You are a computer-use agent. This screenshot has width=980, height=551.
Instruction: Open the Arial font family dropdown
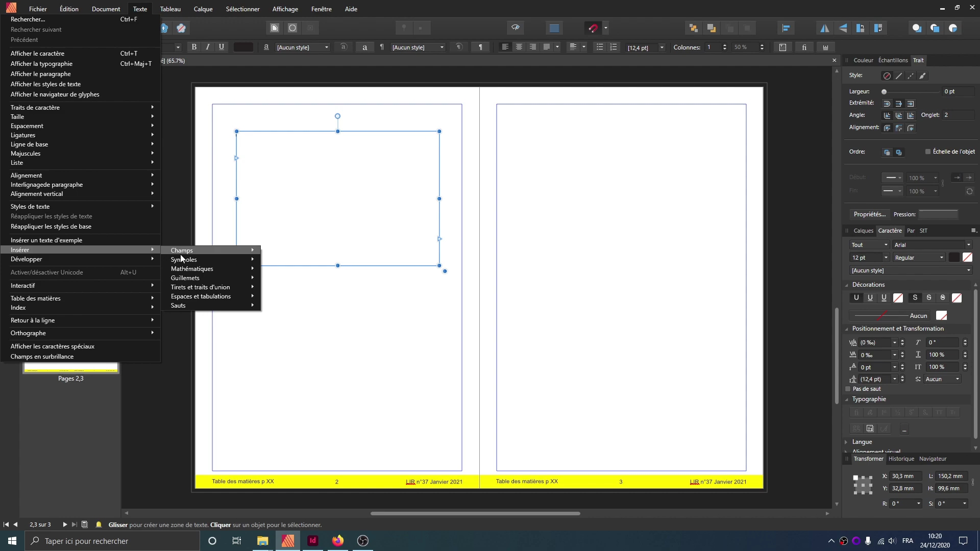[932, 245]
